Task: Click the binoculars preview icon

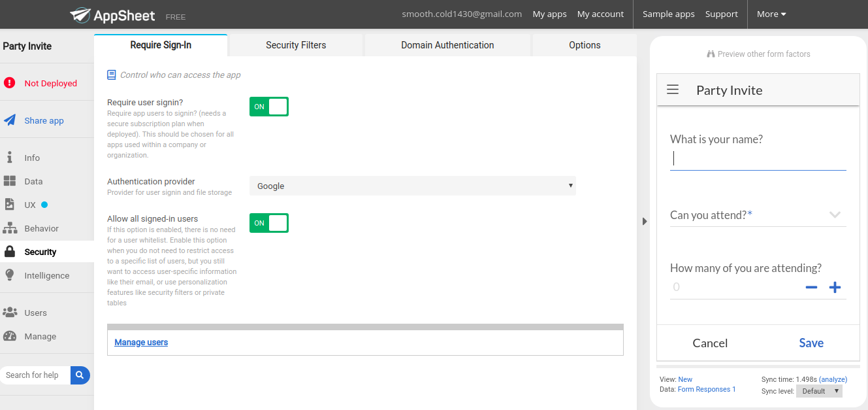Action: pos(711,54)
